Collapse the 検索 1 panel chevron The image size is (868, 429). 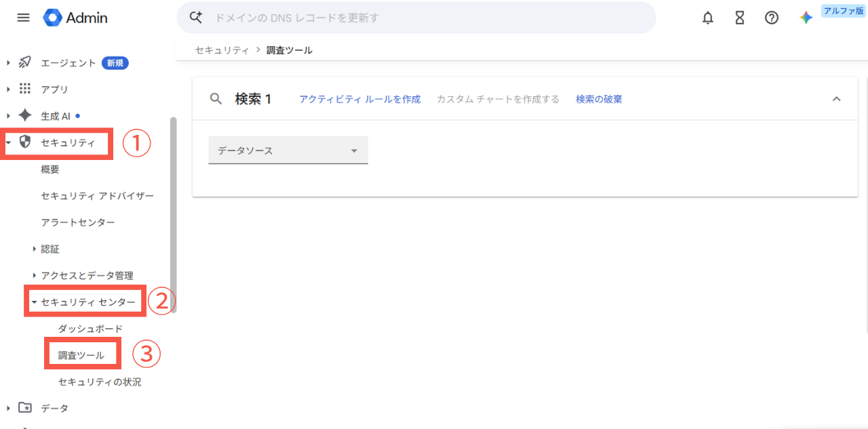(836, 99)
